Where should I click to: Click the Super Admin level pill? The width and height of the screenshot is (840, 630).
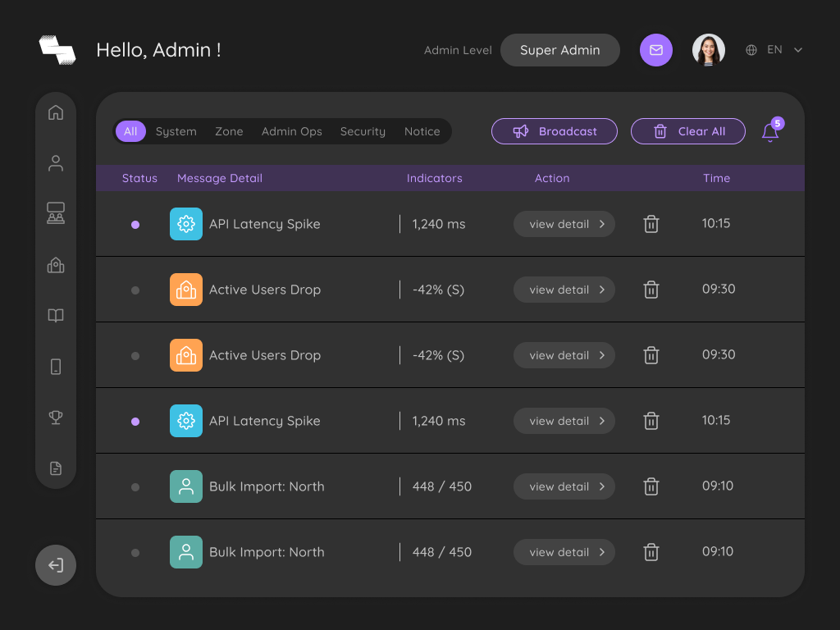(559, 50)
